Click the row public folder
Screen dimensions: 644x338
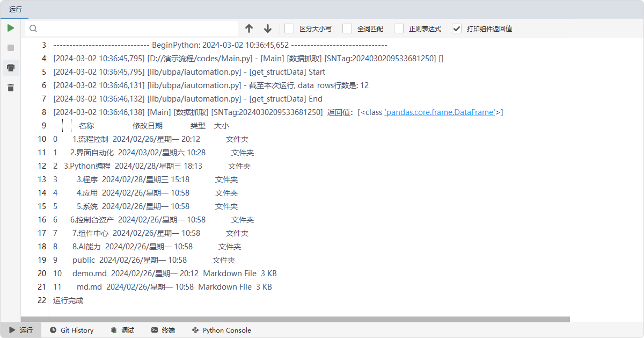(x=144, y=260)
